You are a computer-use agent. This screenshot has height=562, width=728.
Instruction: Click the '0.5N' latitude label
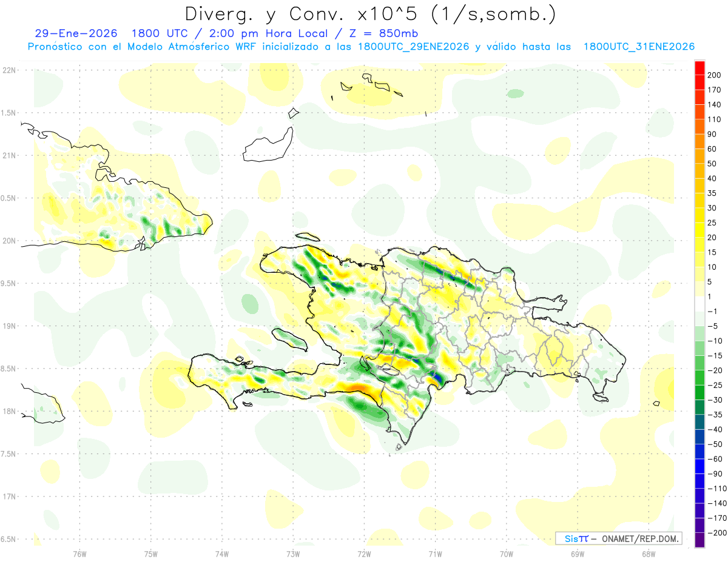[x=8, y=198]
